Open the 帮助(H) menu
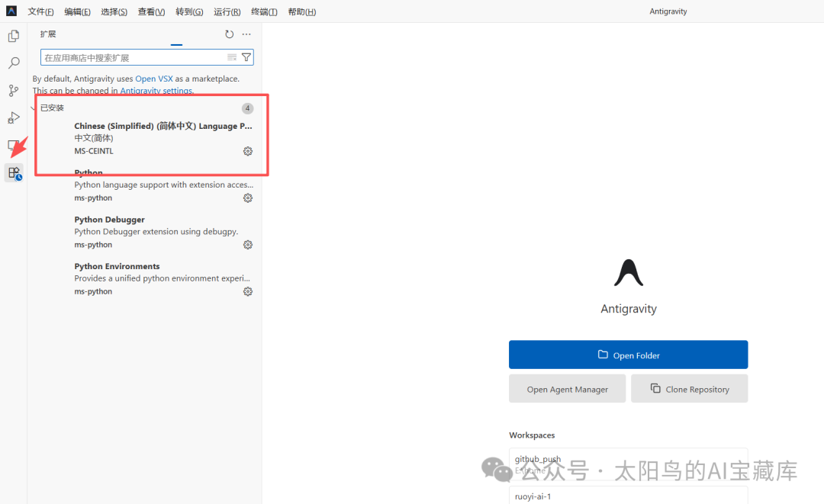This screenshot has width=824, height=504. pos(301,11)
